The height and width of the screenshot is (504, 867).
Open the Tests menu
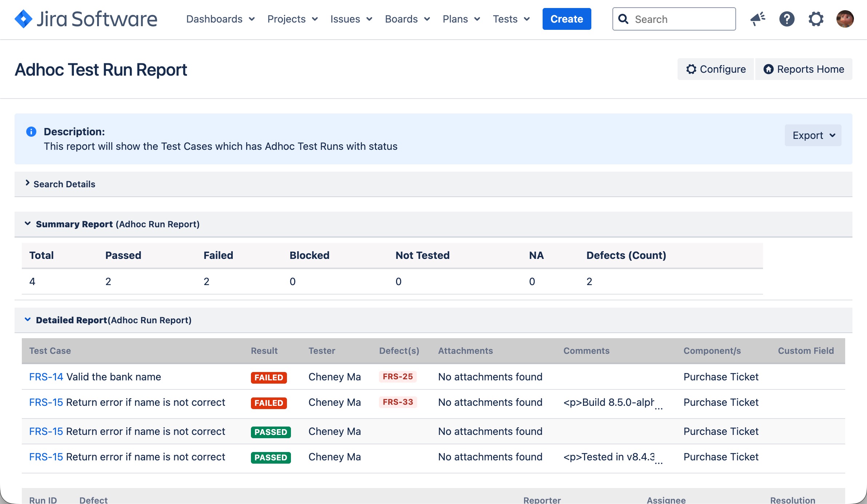[511, 19]
